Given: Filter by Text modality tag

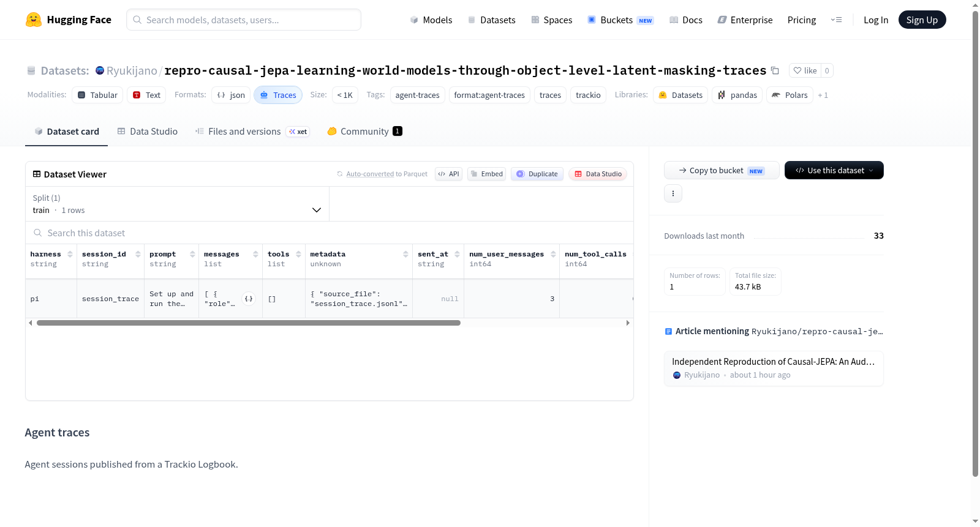Looking at the screenshot, I should tap(146, 95).
